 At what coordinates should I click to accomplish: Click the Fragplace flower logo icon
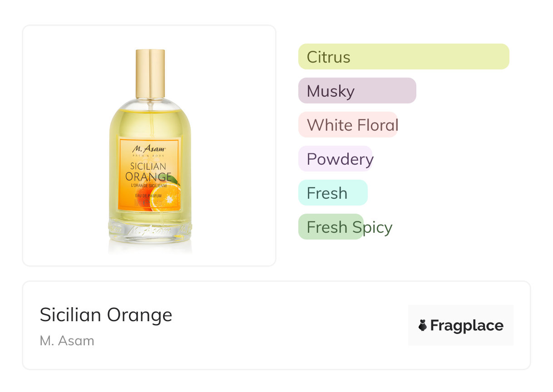(x=422, y=325)
